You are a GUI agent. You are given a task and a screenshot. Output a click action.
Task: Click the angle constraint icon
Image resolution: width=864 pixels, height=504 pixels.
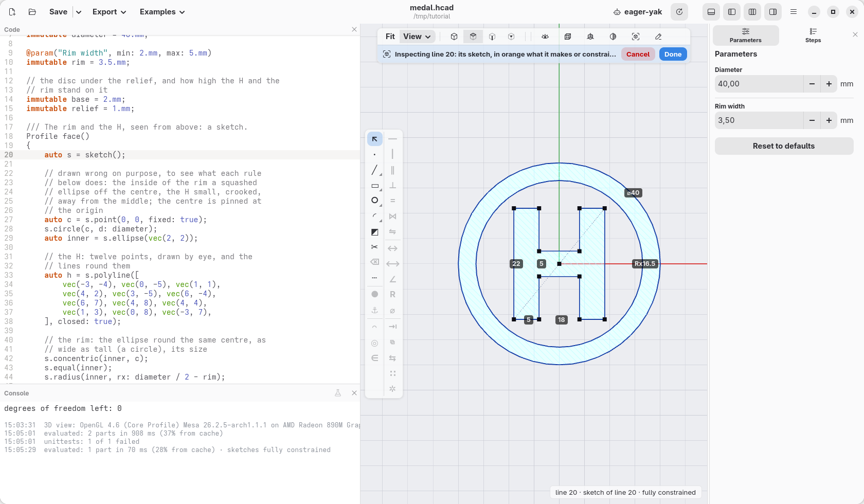pos(392,279)
